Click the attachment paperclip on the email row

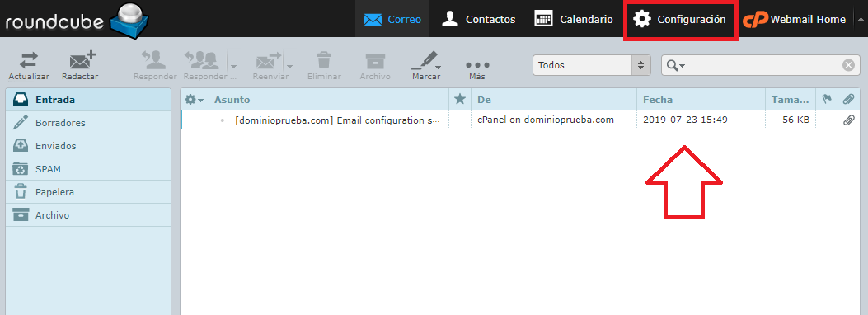click(x=848, y=120)
